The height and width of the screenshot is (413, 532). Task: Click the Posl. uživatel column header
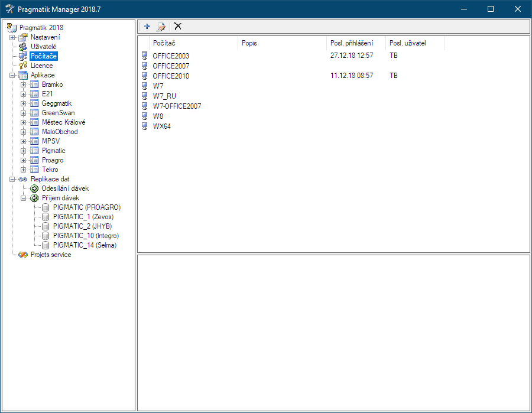415,43
